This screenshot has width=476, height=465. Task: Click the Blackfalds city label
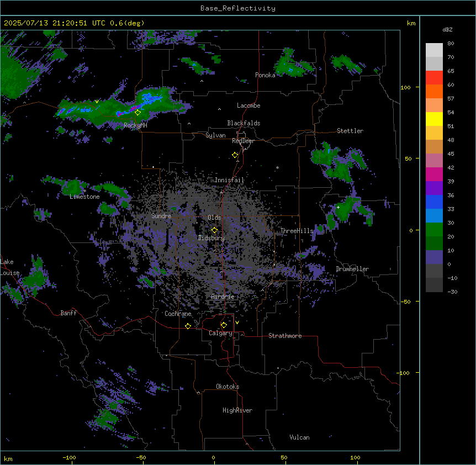244,123
